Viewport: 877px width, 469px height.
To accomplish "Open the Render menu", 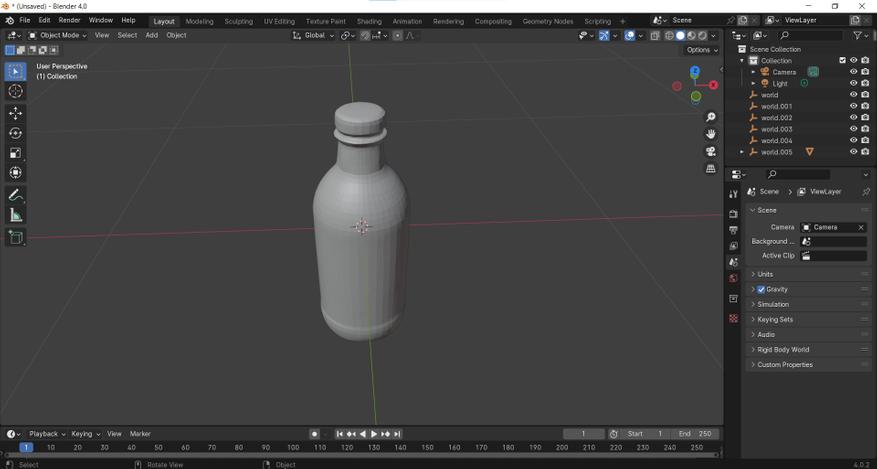I will 69,20.
